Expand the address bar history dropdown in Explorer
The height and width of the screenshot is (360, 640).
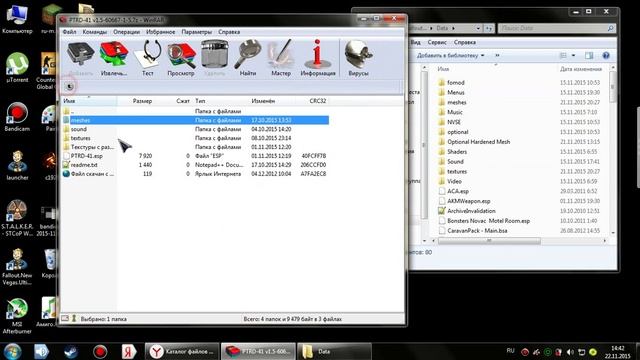click(x=478, y=28)
